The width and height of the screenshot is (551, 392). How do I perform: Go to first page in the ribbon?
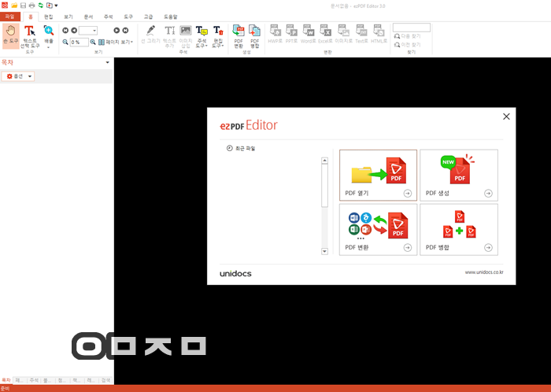click(x=65, y=31)
